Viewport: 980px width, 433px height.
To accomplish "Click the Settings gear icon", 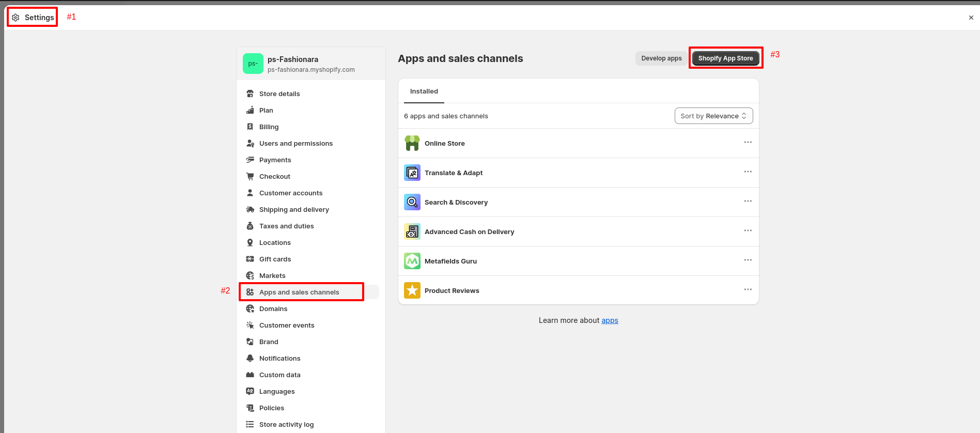I will [x=15, y=18].
